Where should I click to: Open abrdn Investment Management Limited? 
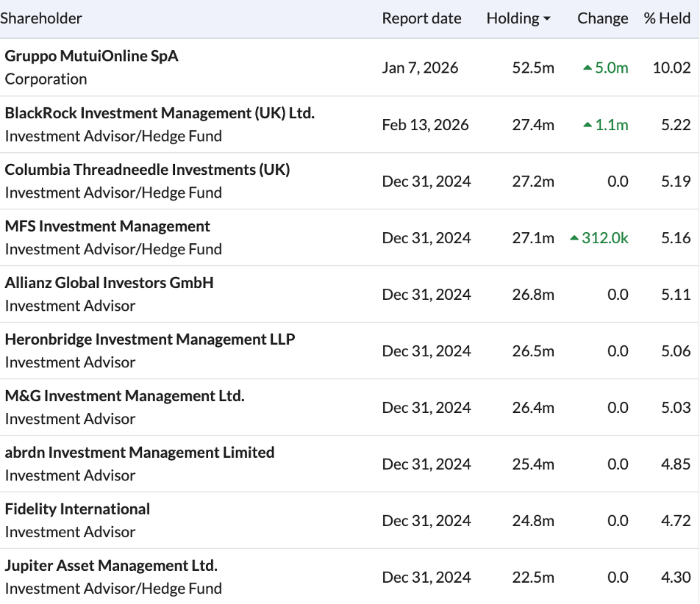(x=140, y=452)
